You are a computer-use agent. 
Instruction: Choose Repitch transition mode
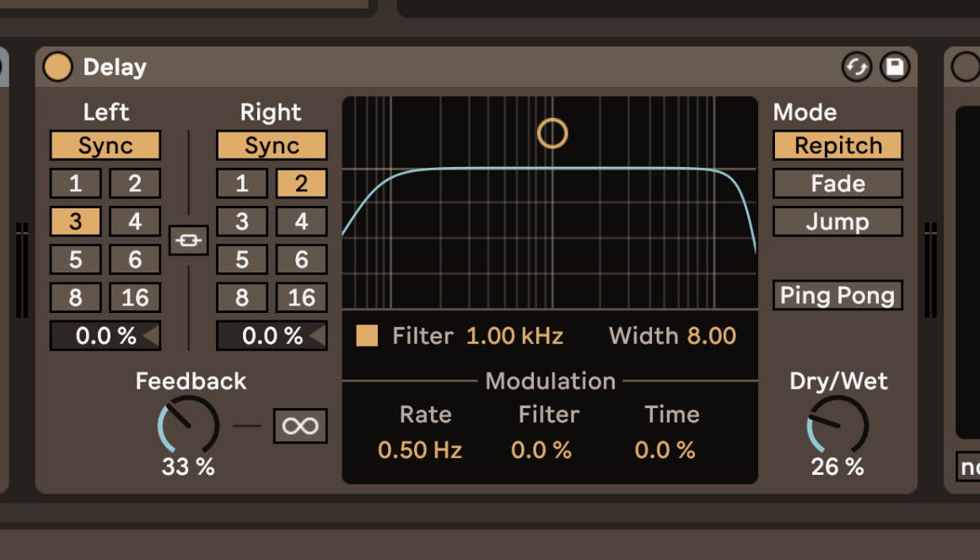pos(837,145)
